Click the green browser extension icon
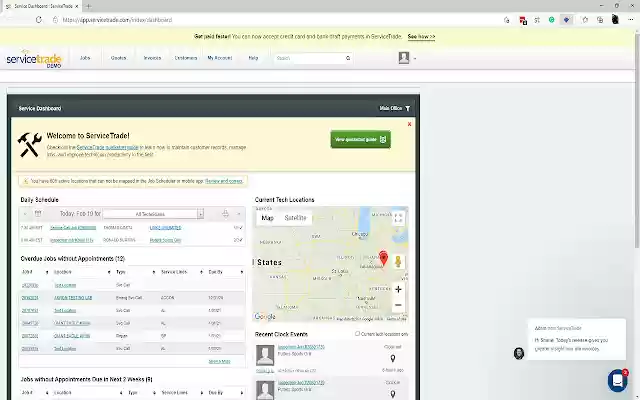Screen dimensions: 640x400 coord(551,20)
